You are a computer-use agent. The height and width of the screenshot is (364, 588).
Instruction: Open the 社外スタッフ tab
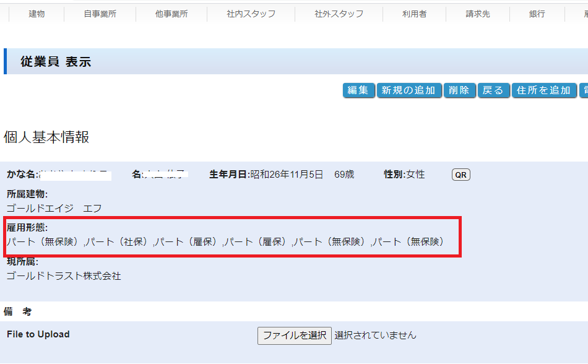tap(339, 14)
